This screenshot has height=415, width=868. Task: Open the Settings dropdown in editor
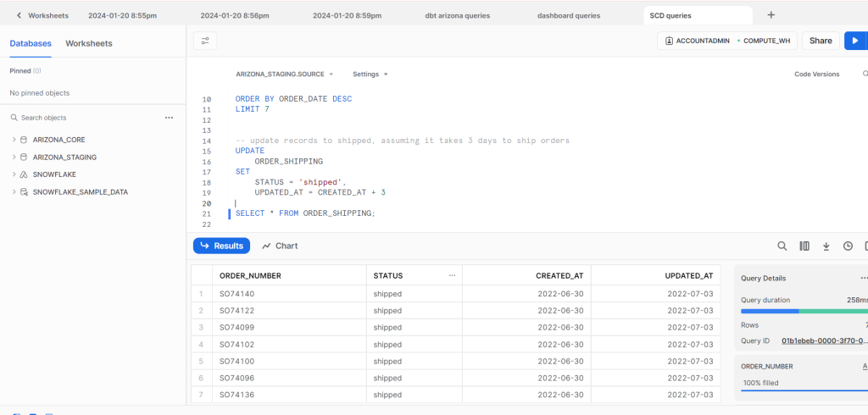pos(370,75)
